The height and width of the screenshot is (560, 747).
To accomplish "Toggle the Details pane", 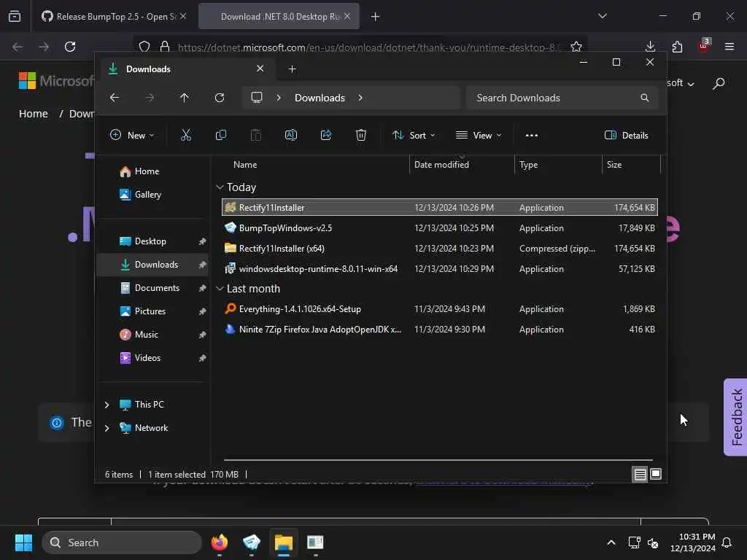I will coord(626,135).
